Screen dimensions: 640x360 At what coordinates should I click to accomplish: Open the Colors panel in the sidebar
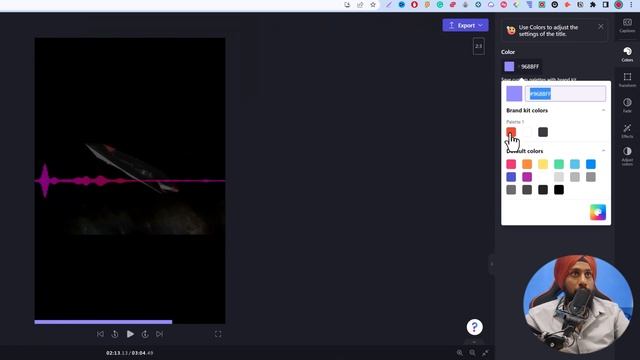point(627,54)
